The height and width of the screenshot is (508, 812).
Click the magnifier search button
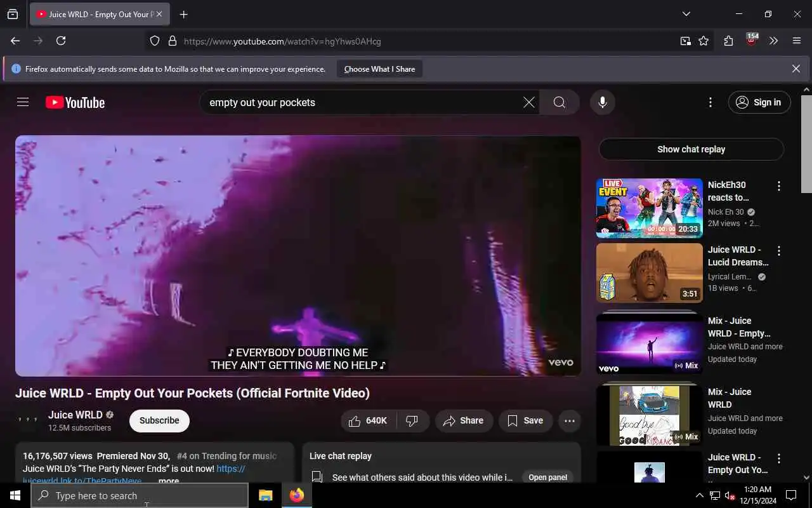tap(560, 102)
